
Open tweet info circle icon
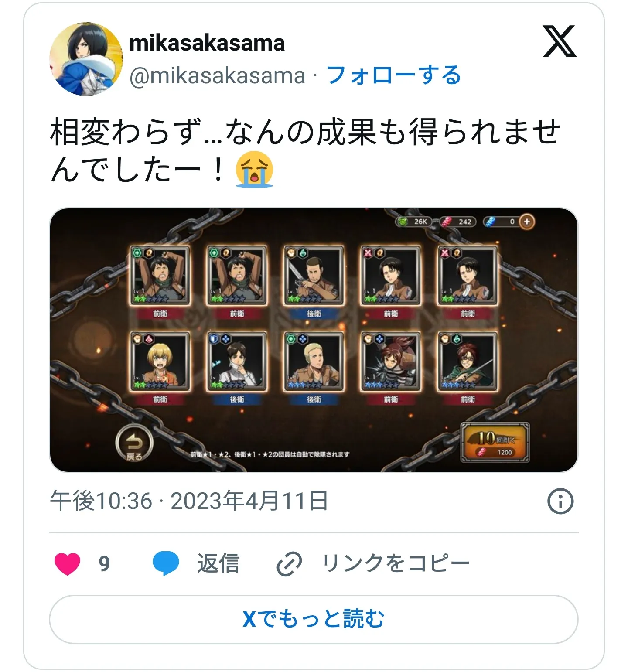click(560, 501)
